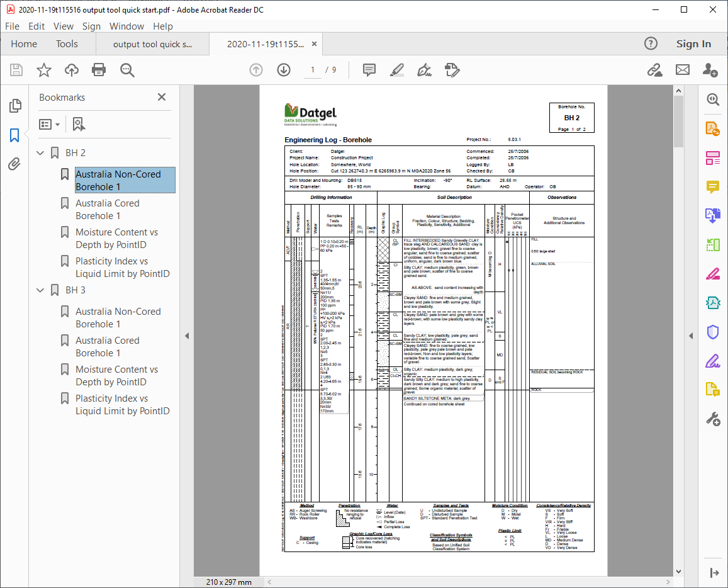This screenshot has height=588, width=728.
Task: Add file to starred favorites
Action: (43, 70)
